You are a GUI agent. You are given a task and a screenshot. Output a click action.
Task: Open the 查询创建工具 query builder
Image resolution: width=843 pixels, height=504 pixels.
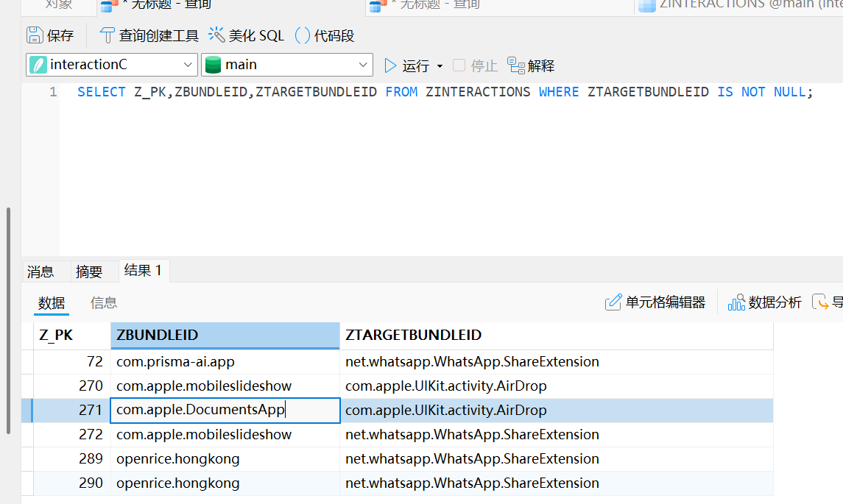[x=147, y=35]
